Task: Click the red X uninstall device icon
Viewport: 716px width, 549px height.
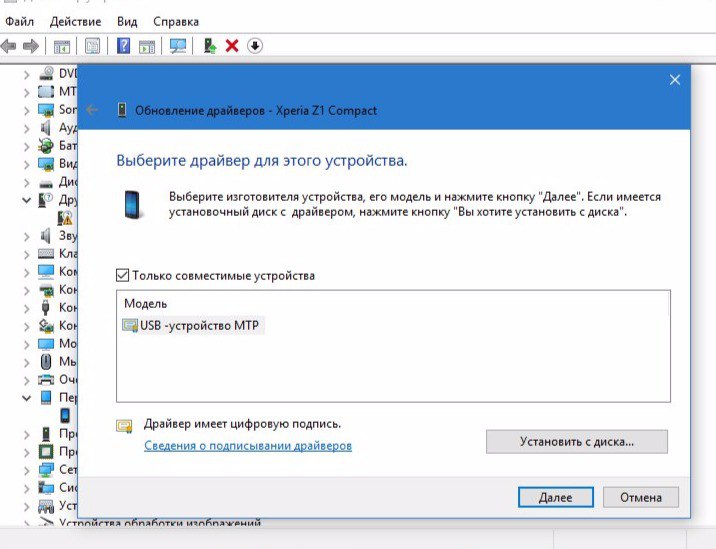Action: (232, 46)
